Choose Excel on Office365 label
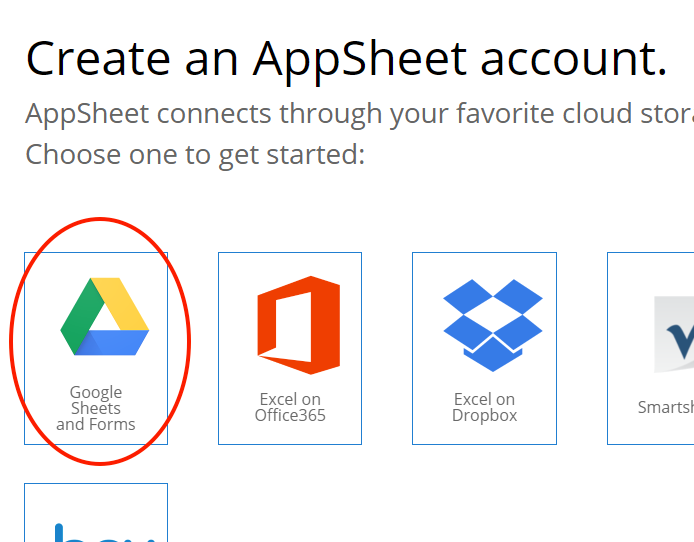The image size is (694, 542). tap(290, 407)
